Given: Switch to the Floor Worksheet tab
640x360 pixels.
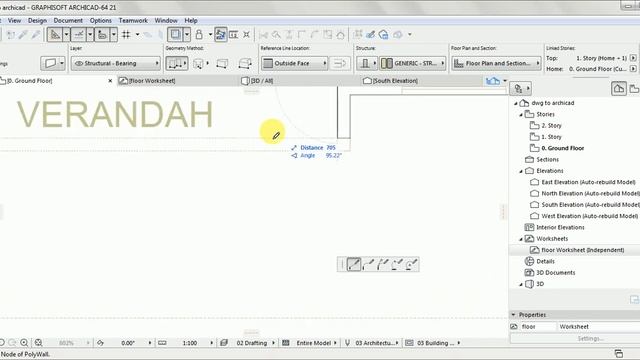Looking at the screenshot, I should tap(152, 81).
